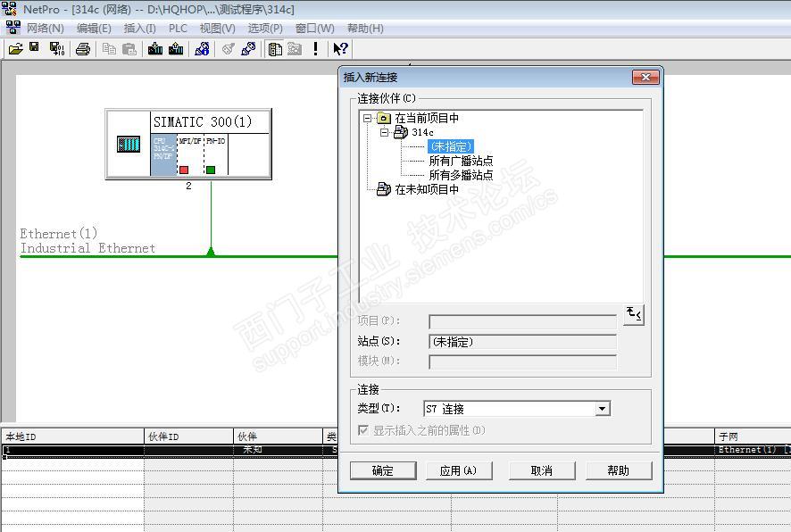Click the Copy toolbar icon
The image size is (791, 532).
109,49
